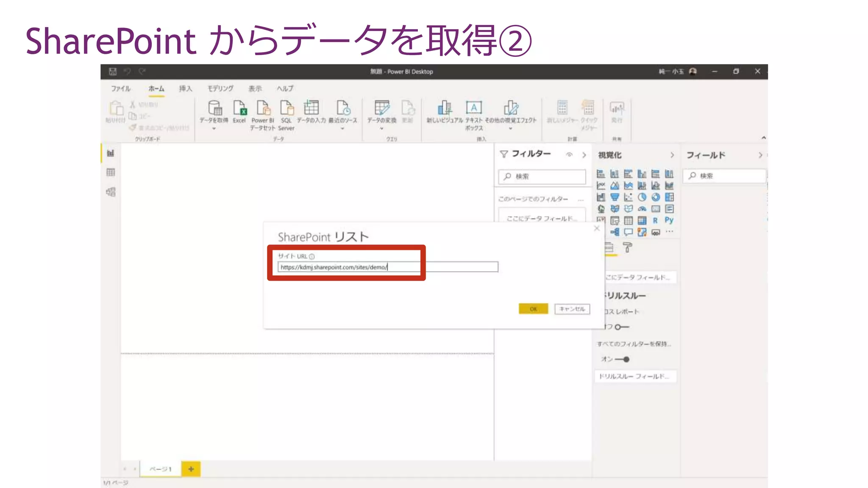
Task: Open the user account avatar in title bar
Action: click(693, 71)
